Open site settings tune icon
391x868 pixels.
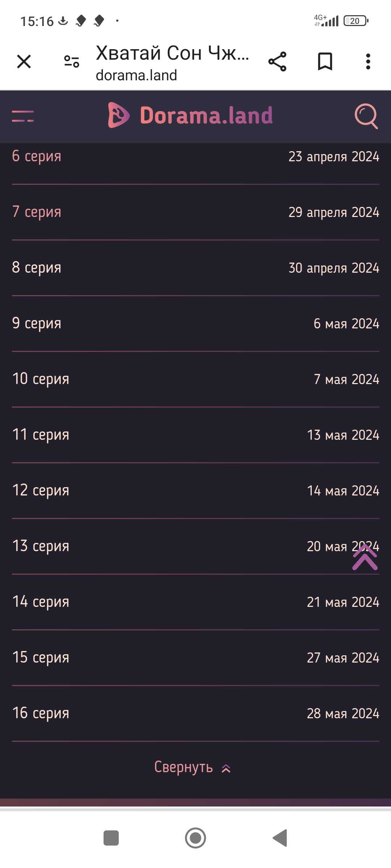(x=71, y=61)
